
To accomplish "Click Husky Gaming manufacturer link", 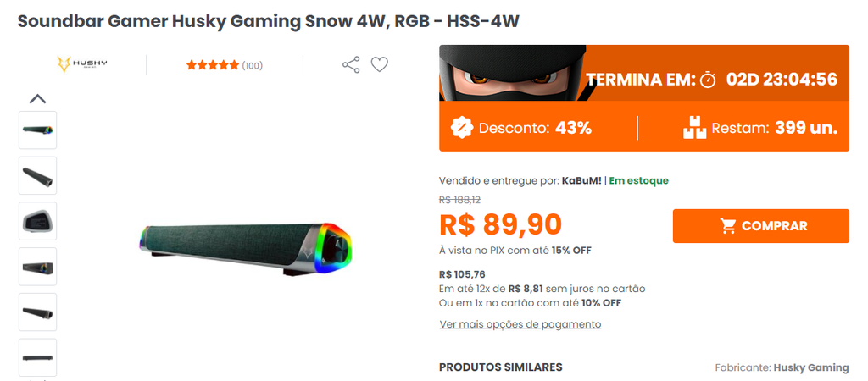I will [x=811, y=367].
